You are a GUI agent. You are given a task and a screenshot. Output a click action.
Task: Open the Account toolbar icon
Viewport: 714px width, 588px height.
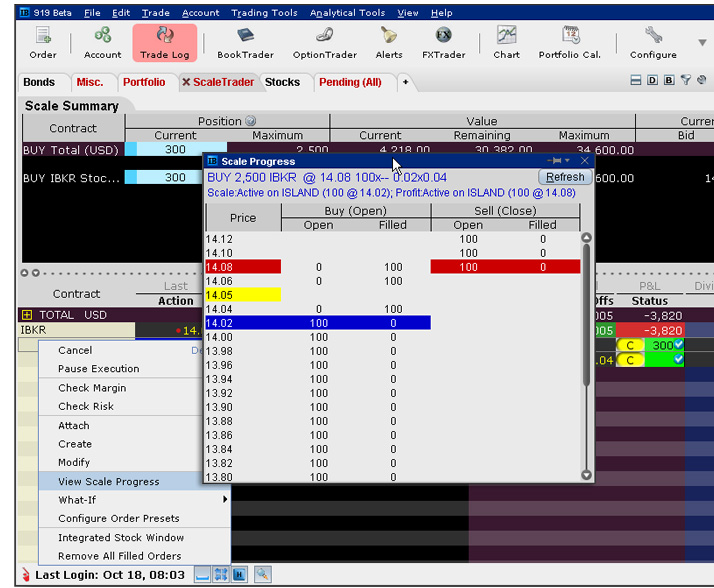[102, 43]
